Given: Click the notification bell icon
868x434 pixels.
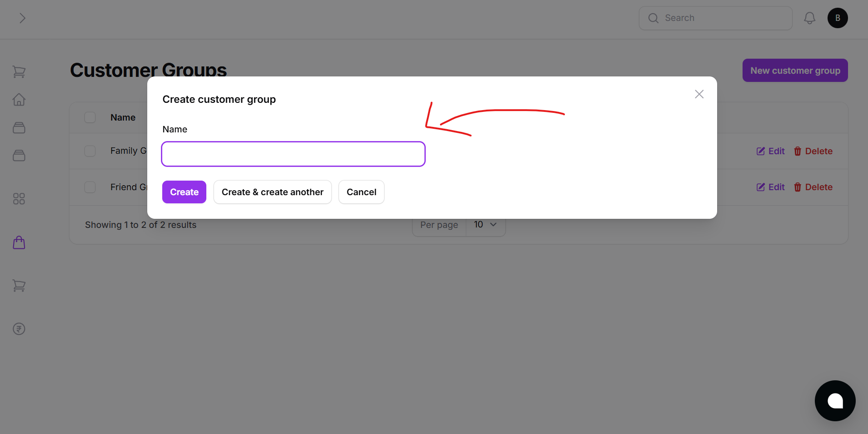Looking at the screenshot, I should click(x=809, y=18).
